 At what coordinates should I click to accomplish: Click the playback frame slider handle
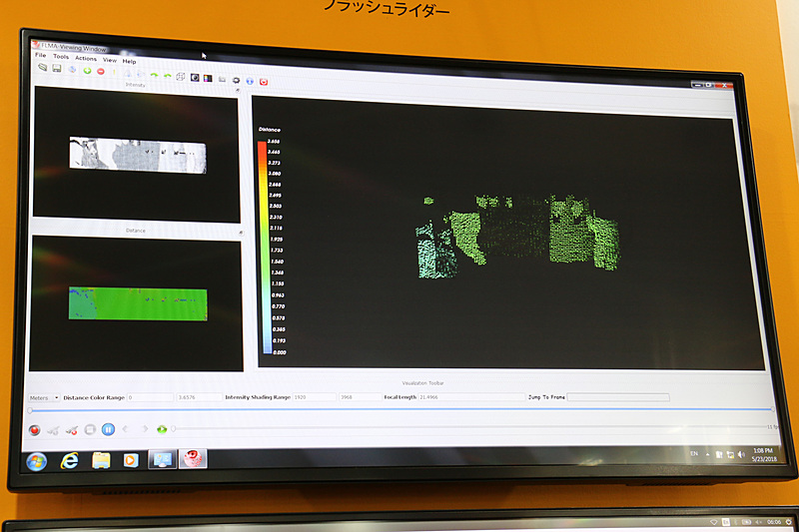click(x=173, y=429)
